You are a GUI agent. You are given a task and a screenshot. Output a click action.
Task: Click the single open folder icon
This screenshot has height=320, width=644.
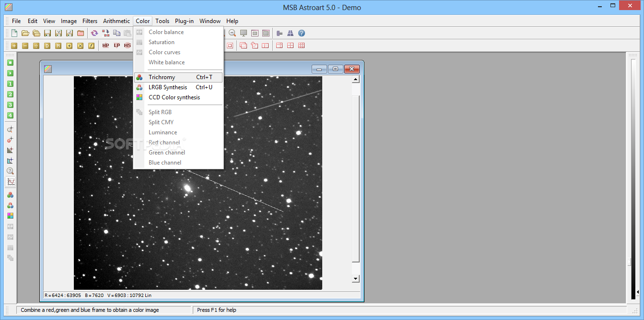(25, 33)
